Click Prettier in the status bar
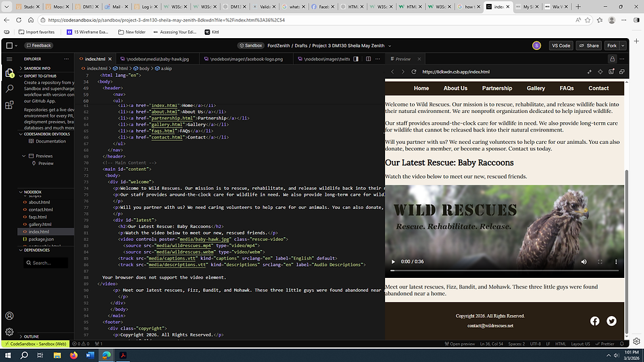The height and width of the screenshot is (362, 644). [605, 344]
